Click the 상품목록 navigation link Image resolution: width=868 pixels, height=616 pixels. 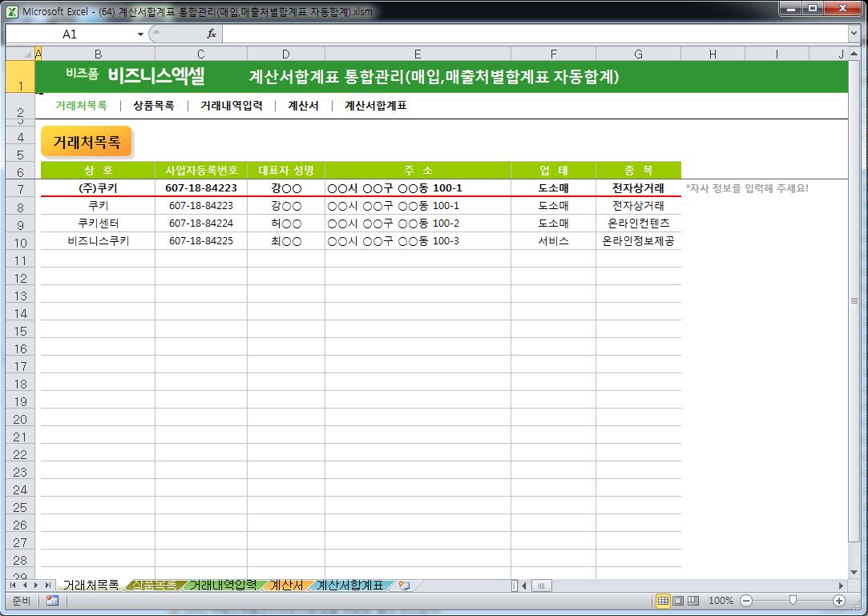tap(153, 106)
